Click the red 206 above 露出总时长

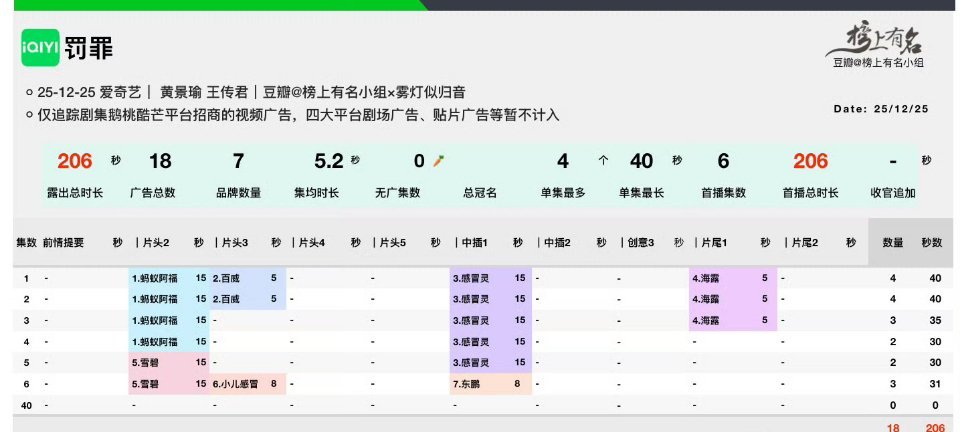point(75,161)
